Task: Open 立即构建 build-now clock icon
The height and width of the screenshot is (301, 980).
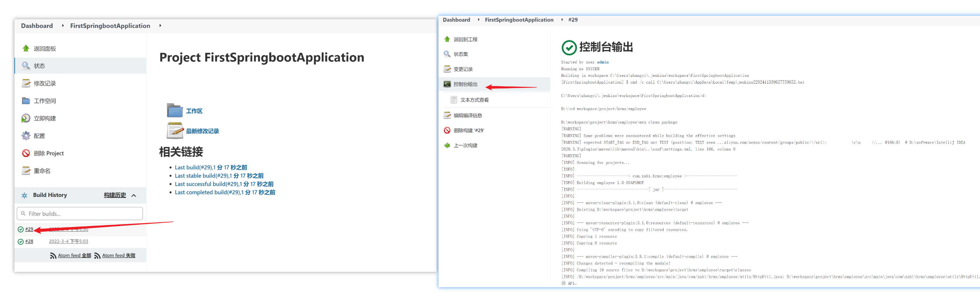Action: coord(26,118)
